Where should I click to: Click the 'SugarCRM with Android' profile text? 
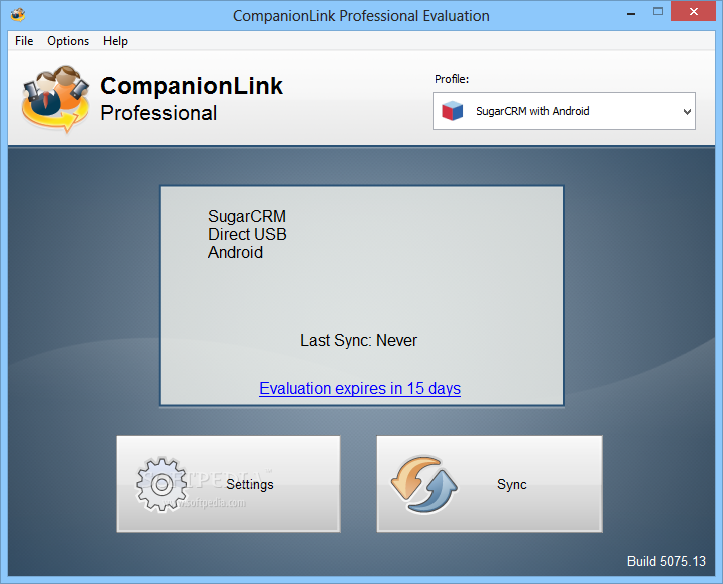pos(533,111)
